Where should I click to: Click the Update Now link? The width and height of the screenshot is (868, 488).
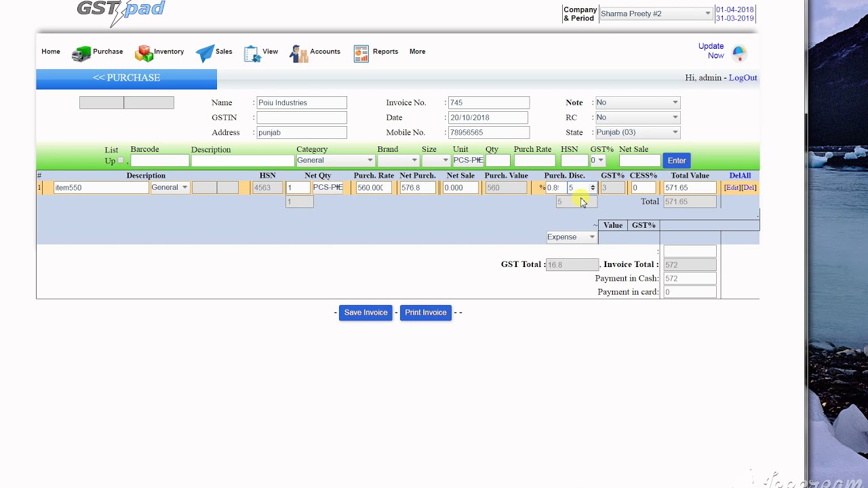pos(711,51)
